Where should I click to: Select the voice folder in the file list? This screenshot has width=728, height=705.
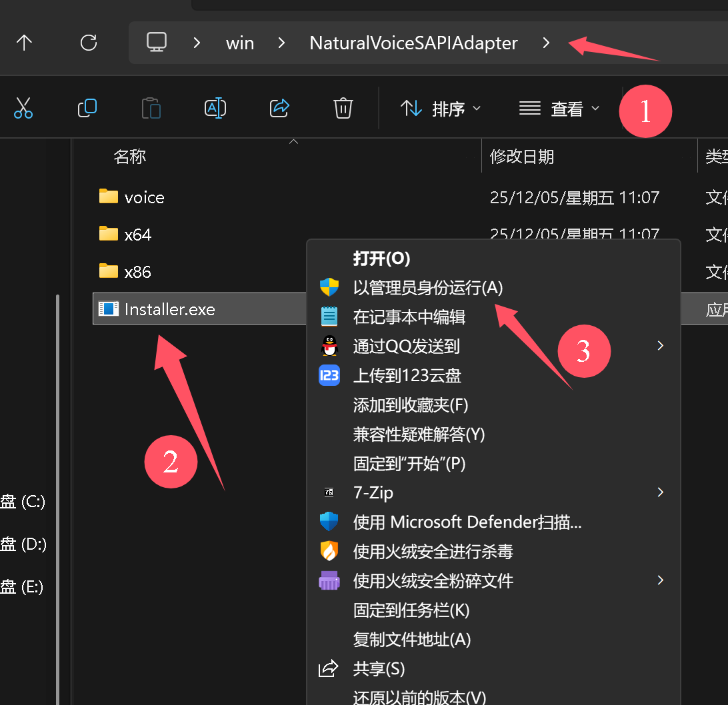[143, 197]
